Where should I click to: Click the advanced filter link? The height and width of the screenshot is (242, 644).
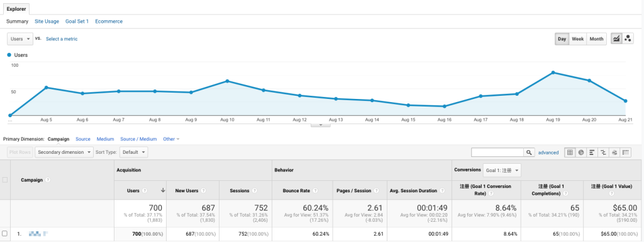coord(548,153)
